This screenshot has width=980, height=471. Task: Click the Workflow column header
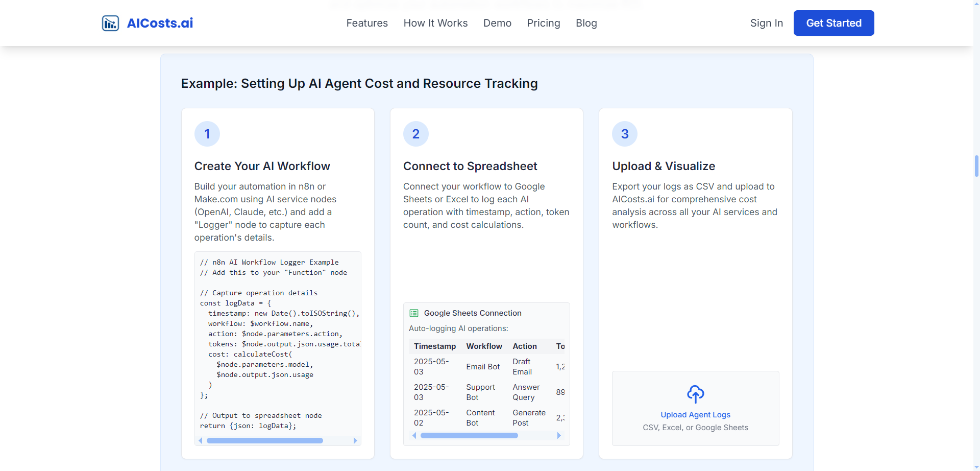point(484,346)
